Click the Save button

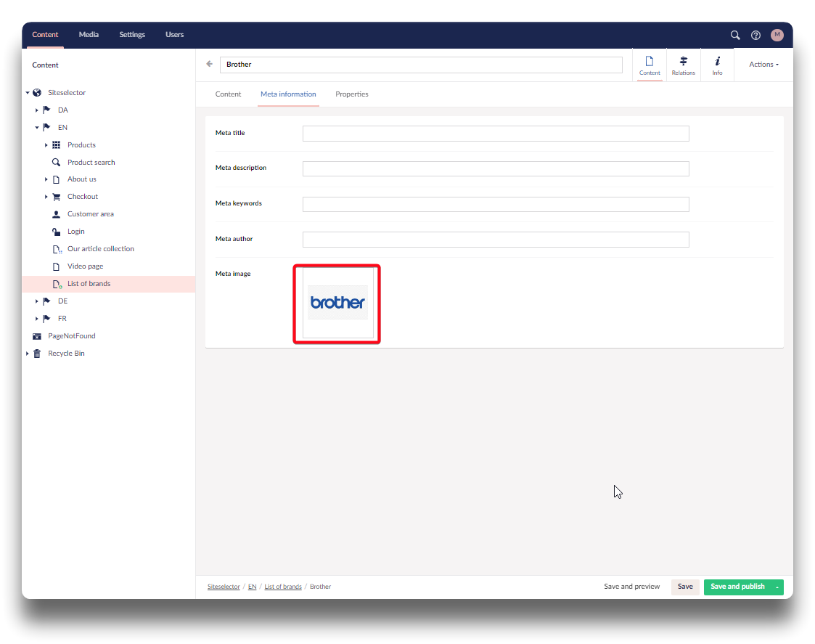[x=685, y=587]
